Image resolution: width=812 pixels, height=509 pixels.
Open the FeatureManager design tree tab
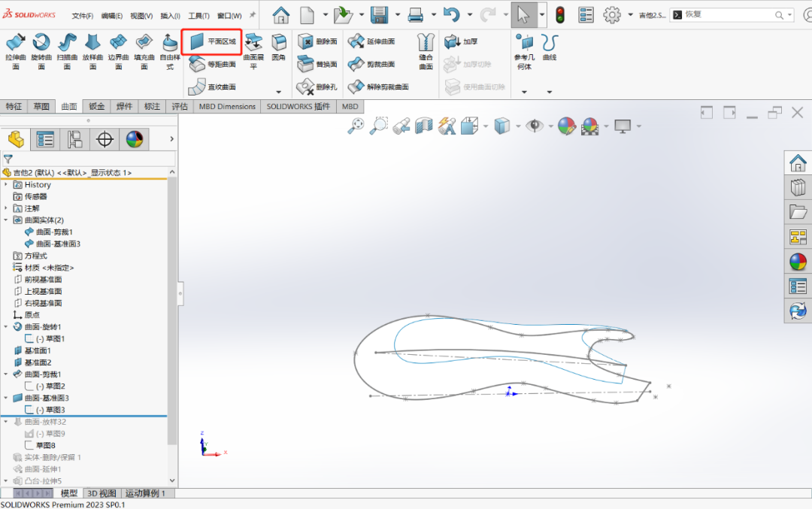[16, 139]
